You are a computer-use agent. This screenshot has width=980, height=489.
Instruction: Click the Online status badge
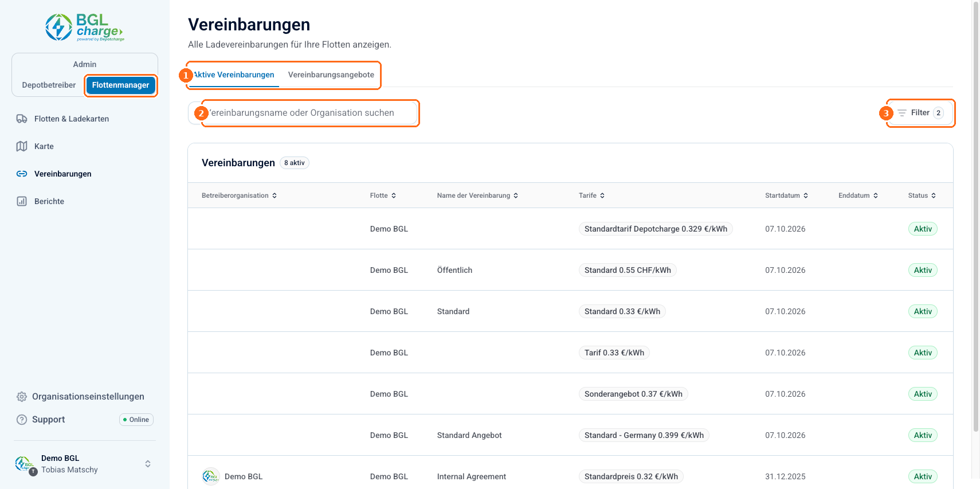tap(136, 420)
